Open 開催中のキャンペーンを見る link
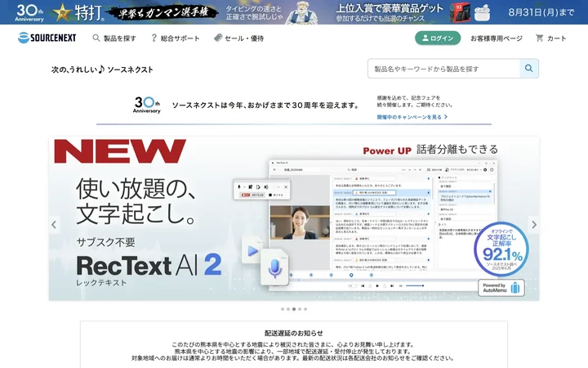 [x=412, y=117]
